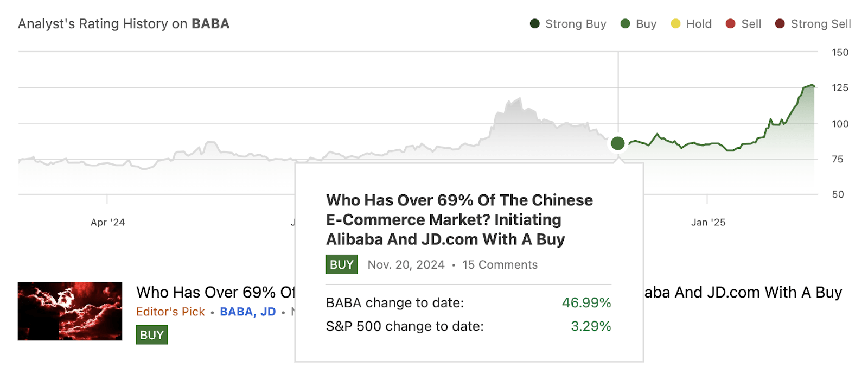Image resolution: width=868 pixels, height=373 pixels.
Task: Click the red clouds article thumbnail
Action: pos(69,311)
